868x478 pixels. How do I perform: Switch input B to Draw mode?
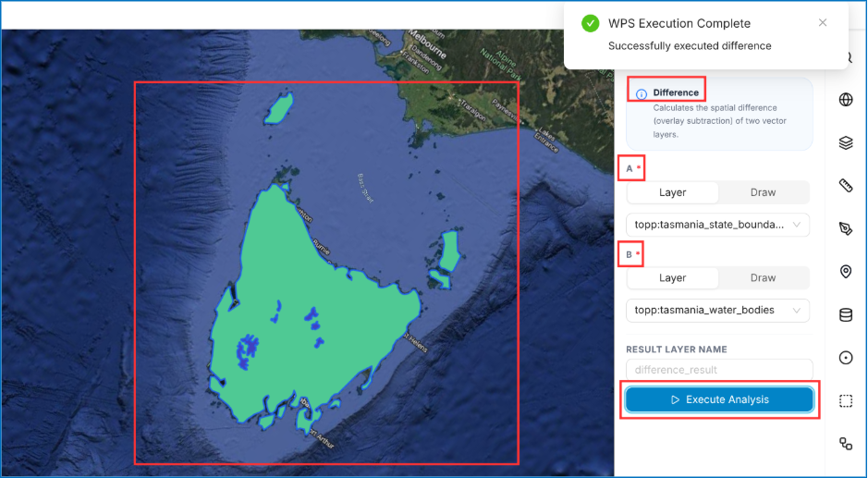(763, 277)
